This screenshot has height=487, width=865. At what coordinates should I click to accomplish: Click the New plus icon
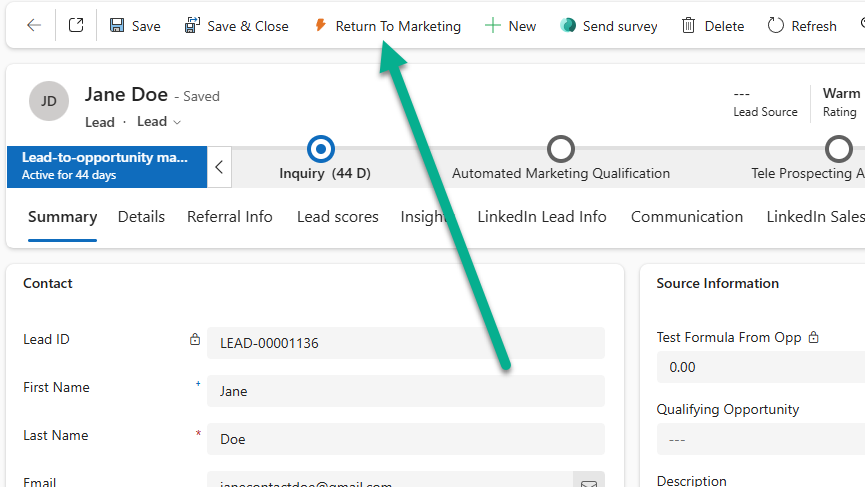[x=492, y=26]
